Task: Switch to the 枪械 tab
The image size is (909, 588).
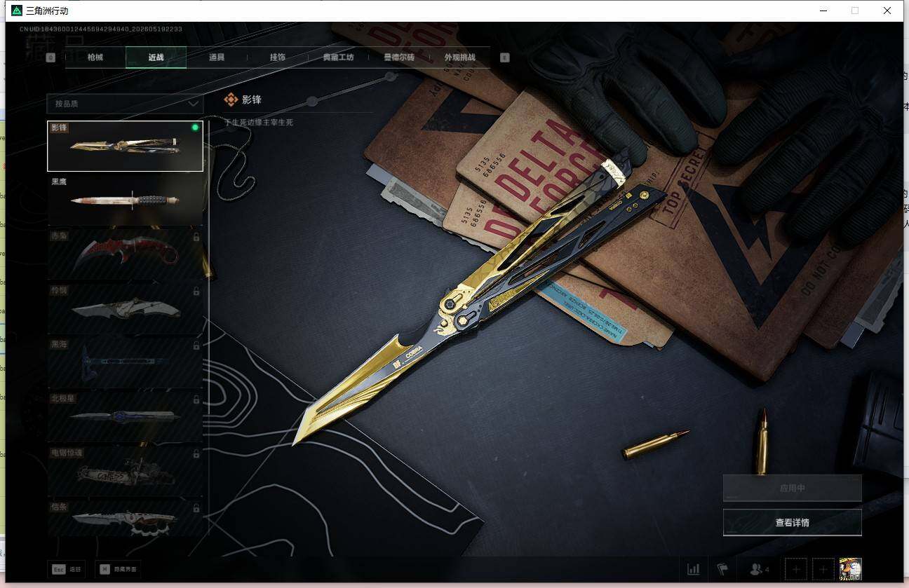Action: (95, 57)
